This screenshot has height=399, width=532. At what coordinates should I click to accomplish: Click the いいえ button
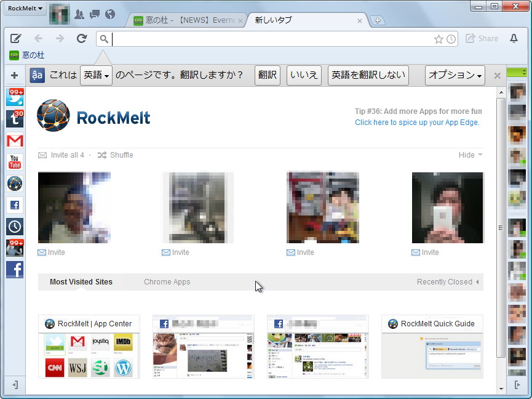coord(304,75)
